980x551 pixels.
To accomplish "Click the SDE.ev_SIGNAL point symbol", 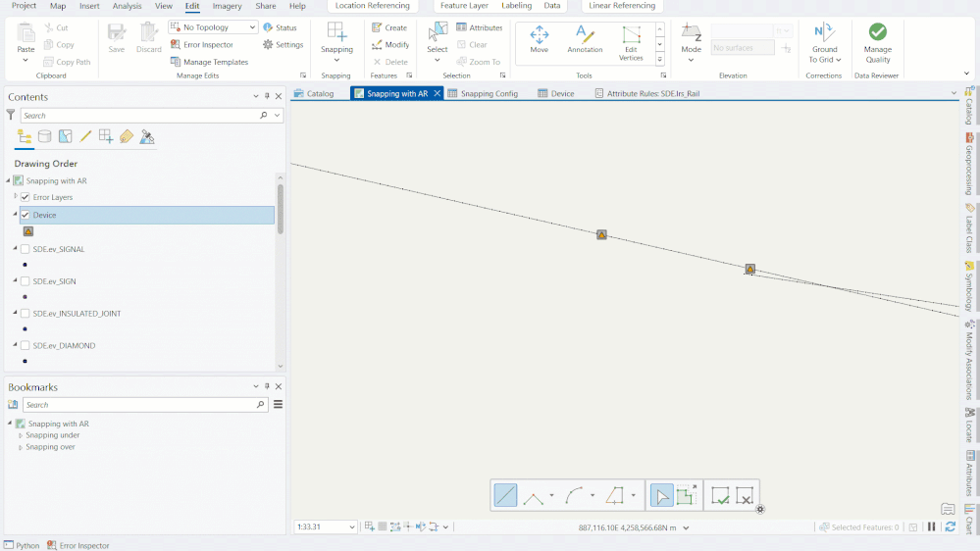I will click(25, 265).
